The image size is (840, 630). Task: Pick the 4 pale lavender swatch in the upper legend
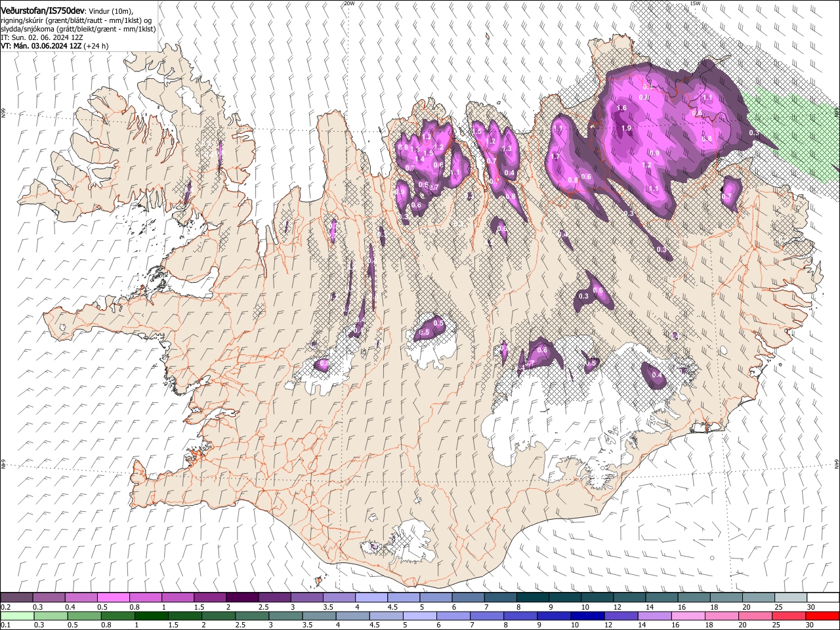[371, 597]
